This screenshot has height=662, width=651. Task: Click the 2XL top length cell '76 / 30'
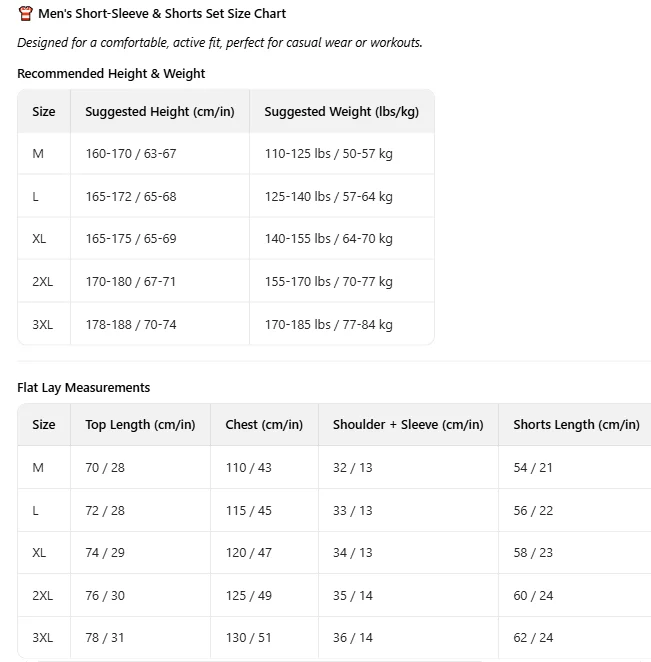click(140, 595)
